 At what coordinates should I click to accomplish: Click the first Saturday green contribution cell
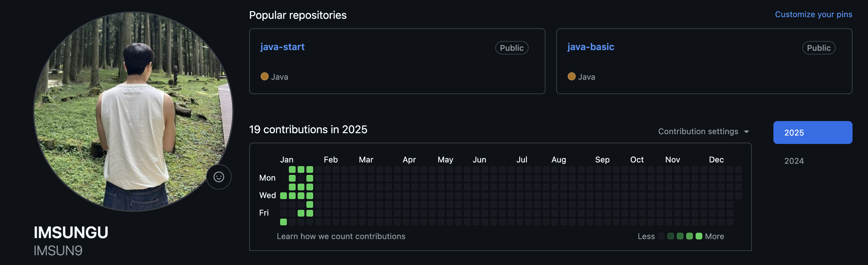tap(283, 222)
